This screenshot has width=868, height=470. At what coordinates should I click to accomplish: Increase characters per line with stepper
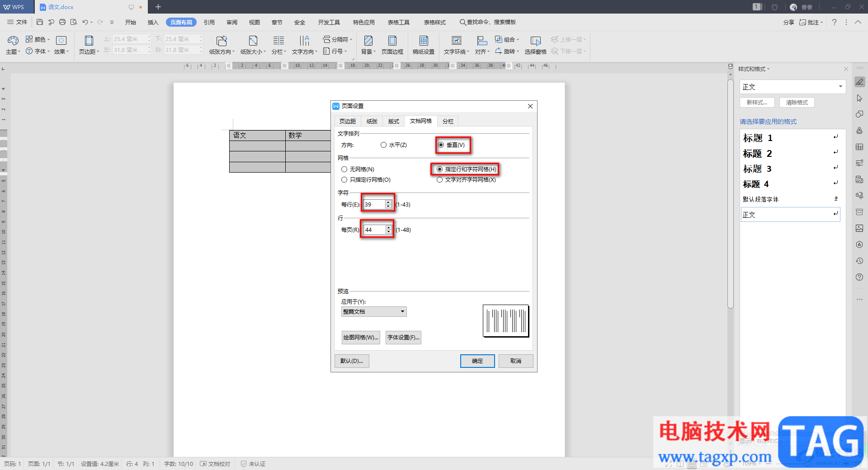(x=388, y=202)
